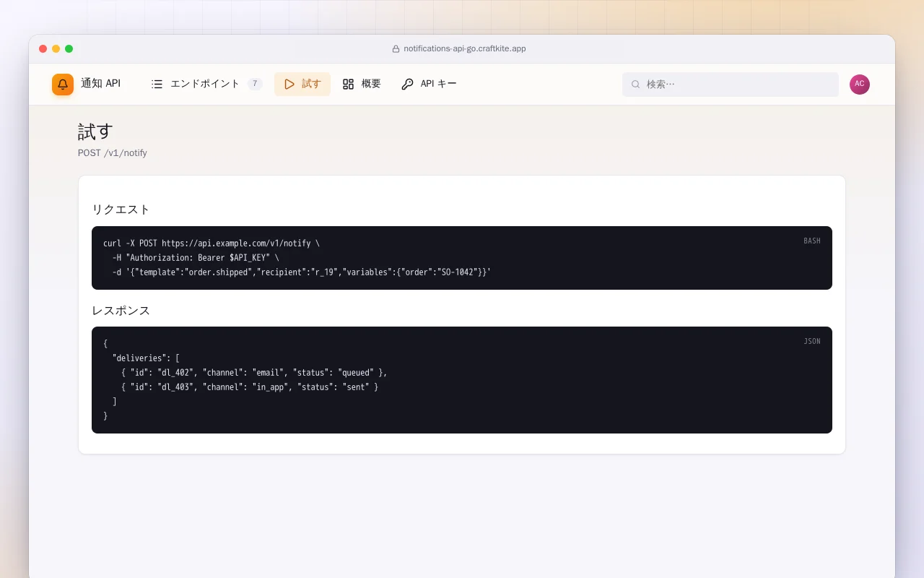Click the リクエスト section heading
The image size is (924, 578).
pos(121,210)
